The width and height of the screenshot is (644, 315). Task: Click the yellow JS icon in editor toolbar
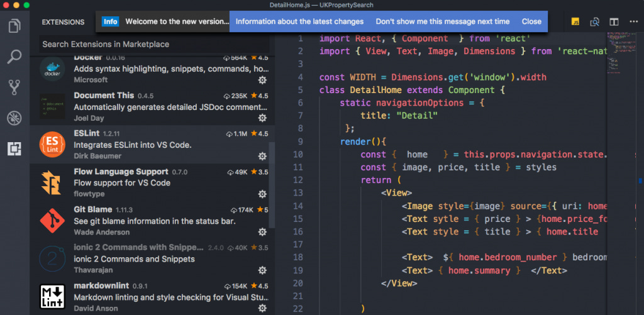575,22
